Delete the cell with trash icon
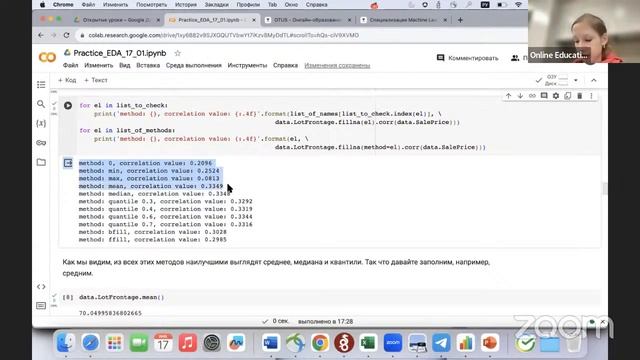The width and height of the screenshot is (640, 360). tap(580, 96)
